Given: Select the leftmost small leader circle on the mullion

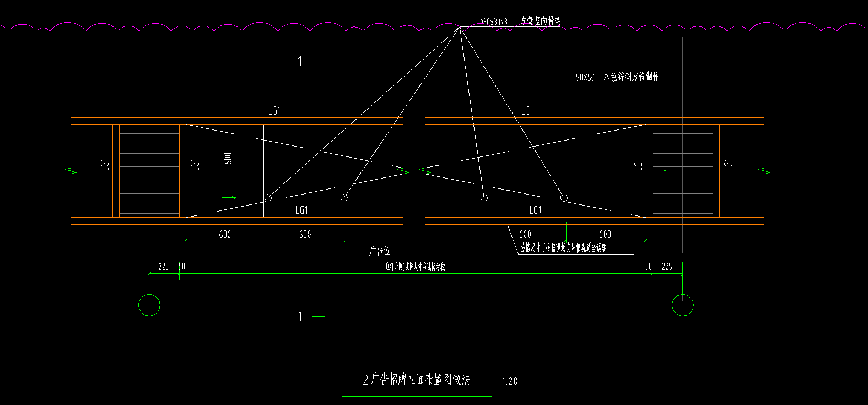Looking at the screenshot, I should [x=268, y=197].
